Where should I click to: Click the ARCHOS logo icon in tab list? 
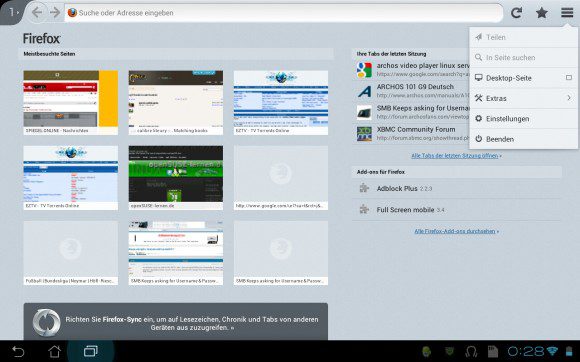[364, 91]
